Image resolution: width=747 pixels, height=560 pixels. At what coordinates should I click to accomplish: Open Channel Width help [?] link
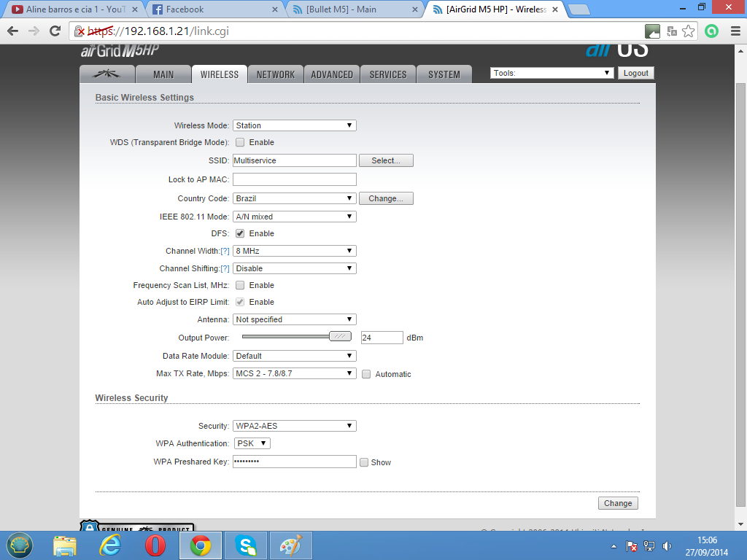click(x=225, y=251)
